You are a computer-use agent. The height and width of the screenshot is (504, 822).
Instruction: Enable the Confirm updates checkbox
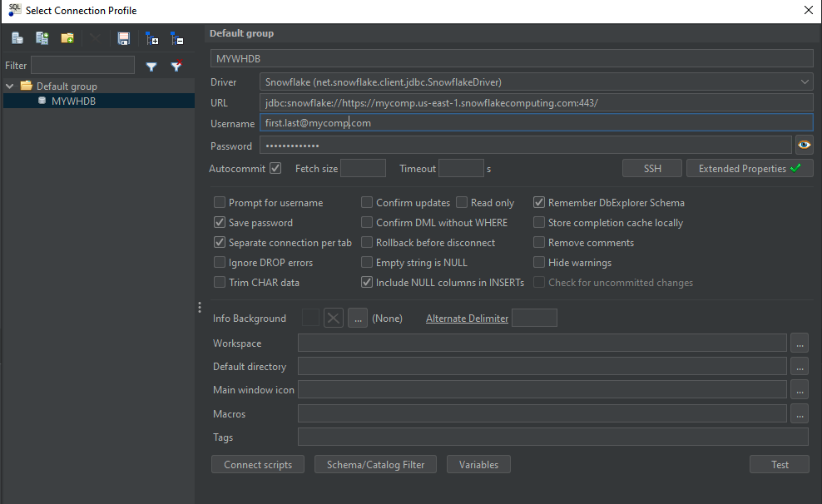[x=366, y=202]
